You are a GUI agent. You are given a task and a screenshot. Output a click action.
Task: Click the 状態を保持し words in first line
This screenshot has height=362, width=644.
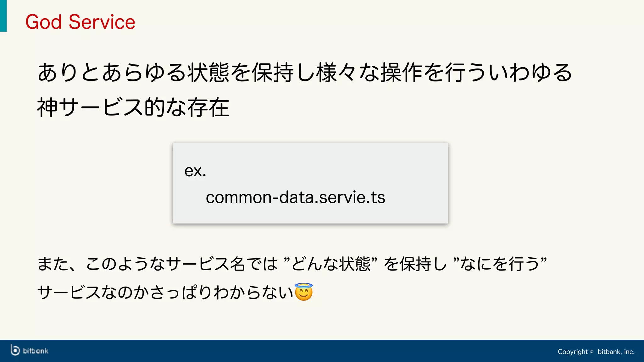point(252,73)
